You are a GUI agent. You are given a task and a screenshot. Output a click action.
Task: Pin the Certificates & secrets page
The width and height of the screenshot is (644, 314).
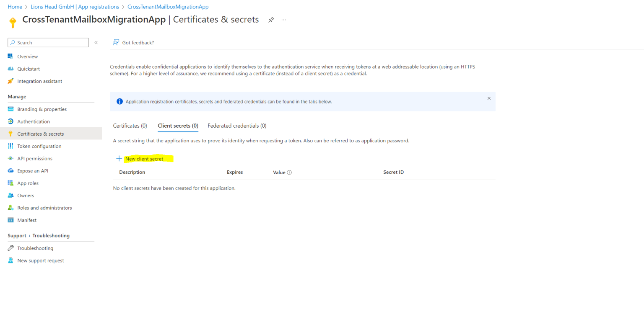(271, 19)
